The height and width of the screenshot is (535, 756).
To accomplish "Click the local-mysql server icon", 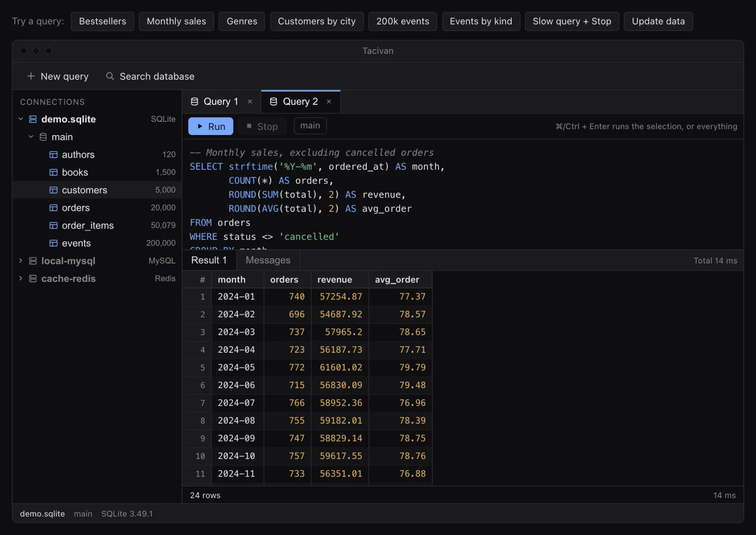I will coord(33,261).
